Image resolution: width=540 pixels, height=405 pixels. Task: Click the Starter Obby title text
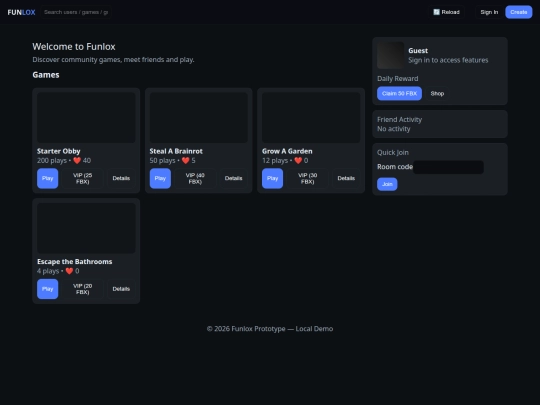[x=59, y=151]
